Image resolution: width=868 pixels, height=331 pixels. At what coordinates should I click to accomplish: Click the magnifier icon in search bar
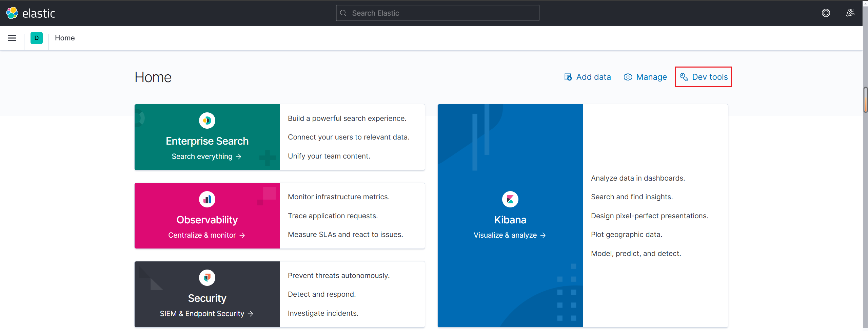point(343,13)
